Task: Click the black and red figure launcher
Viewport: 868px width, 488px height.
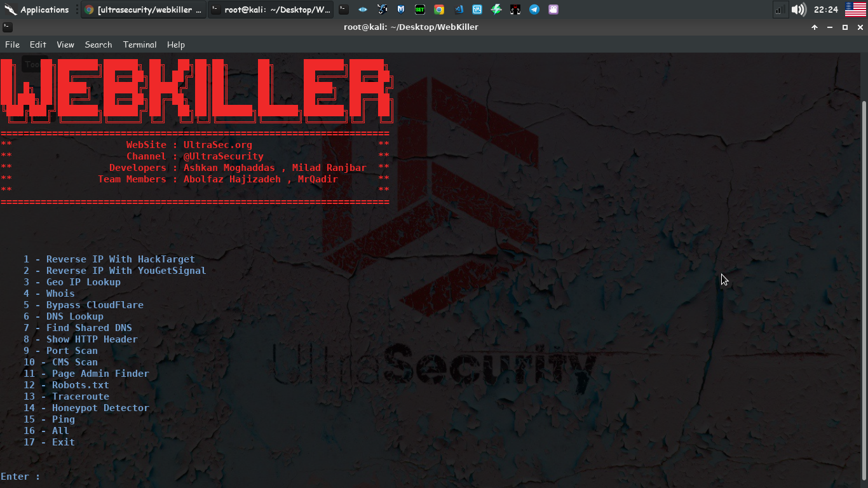Action: click(515, 10)
